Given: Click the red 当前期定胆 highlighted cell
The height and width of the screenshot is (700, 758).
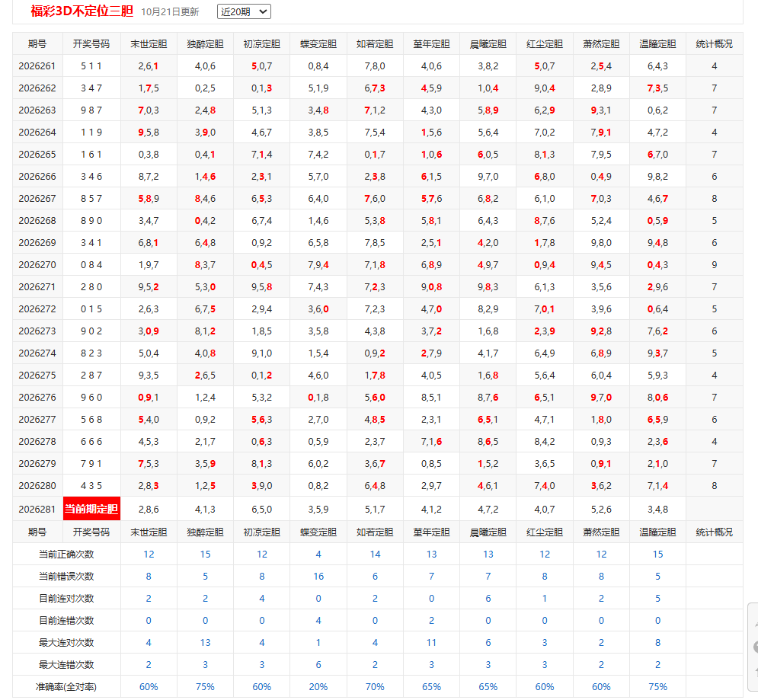Looking at the screenshot, I should click(x=91, y=509).
